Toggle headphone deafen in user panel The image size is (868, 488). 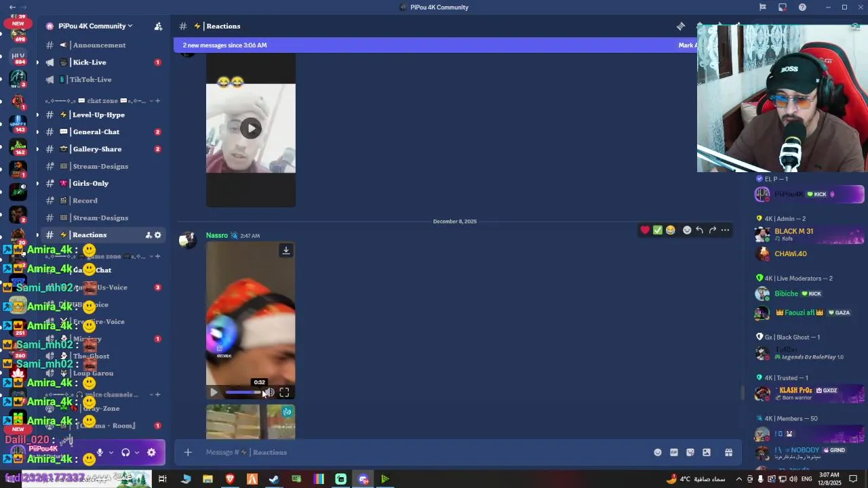click(x=125, y=452)
